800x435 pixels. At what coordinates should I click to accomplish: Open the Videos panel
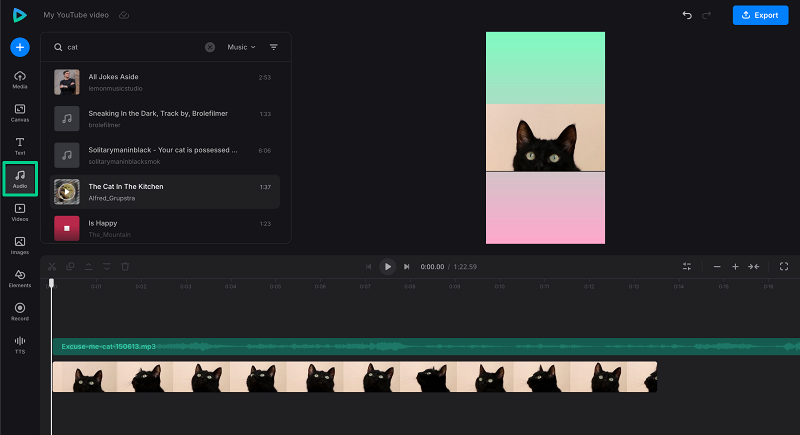click(20, 213)
